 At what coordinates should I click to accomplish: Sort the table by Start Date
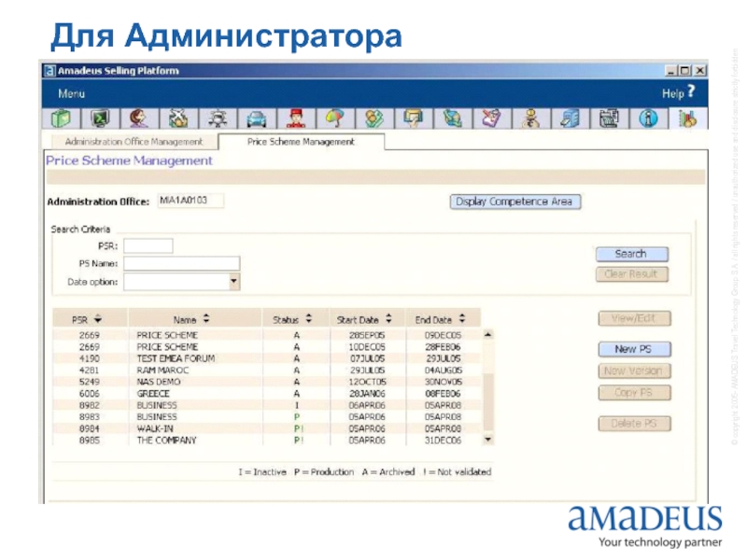click(x=366, y=319)
